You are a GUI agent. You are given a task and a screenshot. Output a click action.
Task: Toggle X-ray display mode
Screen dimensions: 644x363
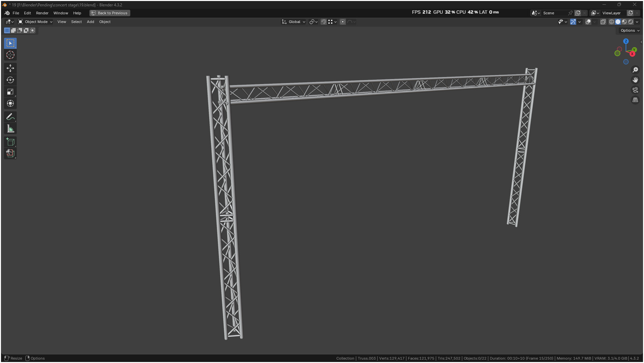click(603, 22)
